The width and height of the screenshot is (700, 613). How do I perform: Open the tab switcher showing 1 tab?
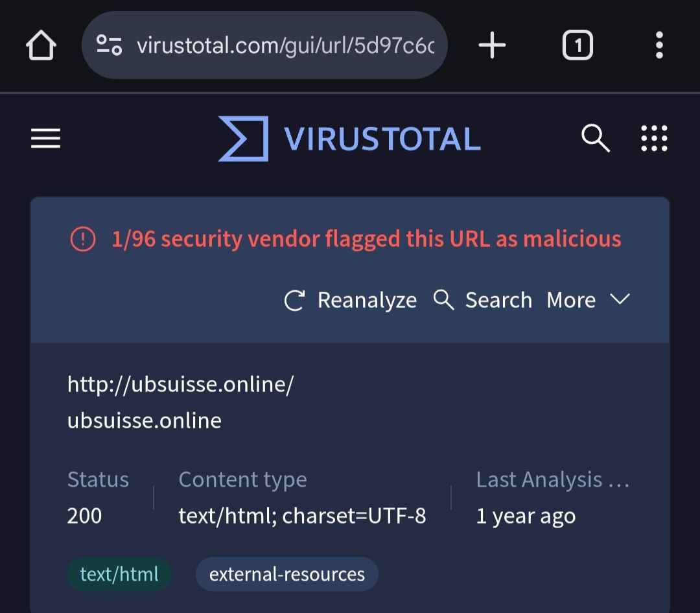click(x=577, y=45)
